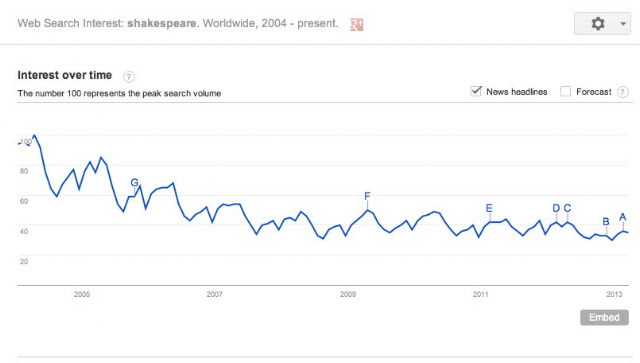Select news headline marker B
The width and height of the screenshot is (640, 363).
click(606, 221)
